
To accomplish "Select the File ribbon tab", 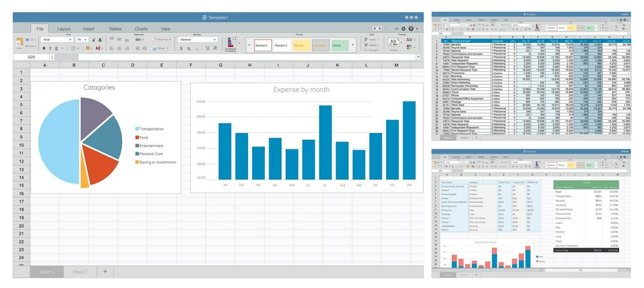I will (40, 29).
